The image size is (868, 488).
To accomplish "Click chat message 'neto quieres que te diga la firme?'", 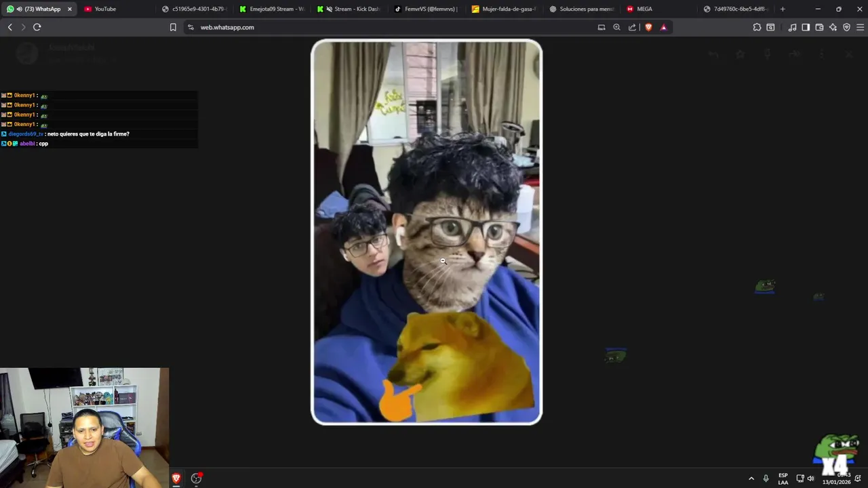I will pyautogui.click(x=88, y=134).
